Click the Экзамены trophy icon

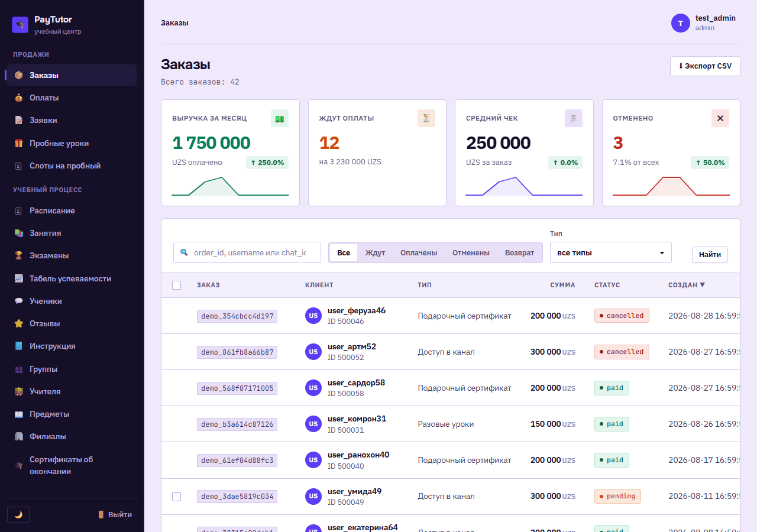pyautogui.click(x=18, y=255)
